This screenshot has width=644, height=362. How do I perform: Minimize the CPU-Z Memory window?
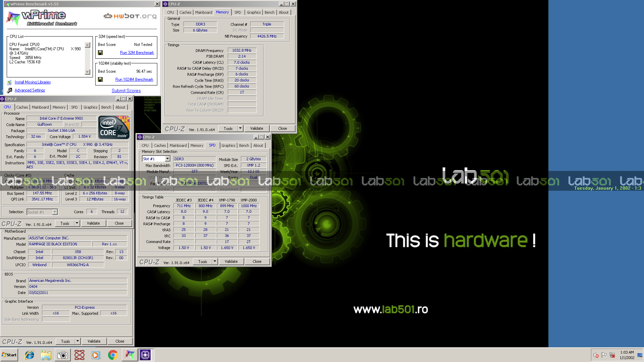point(281,4)
